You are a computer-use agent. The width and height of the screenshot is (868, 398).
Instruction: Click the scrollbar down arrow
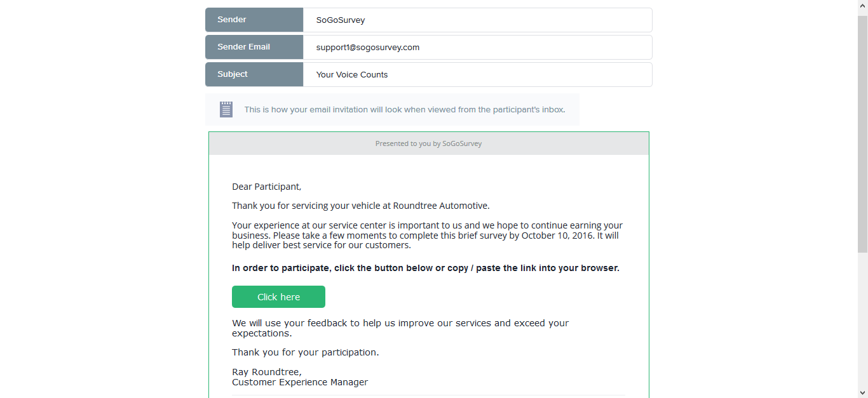tap(862, 393)
